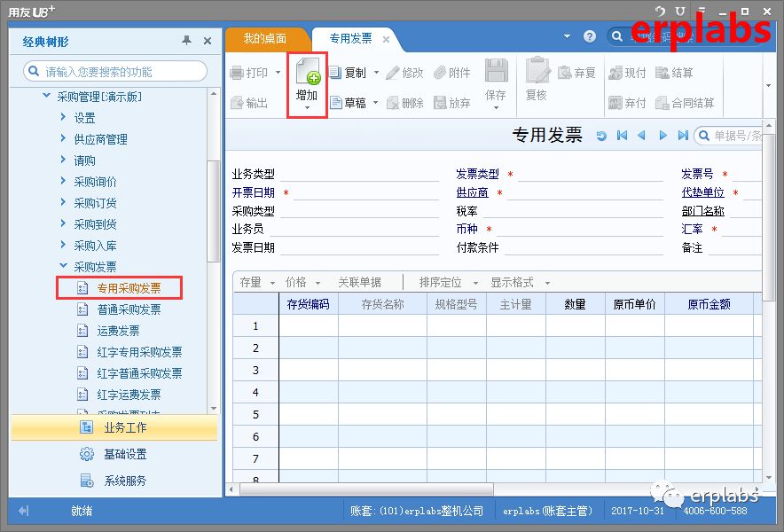Open the 系统服务 section
Screen dimensions: 784x532
(114, 481)
